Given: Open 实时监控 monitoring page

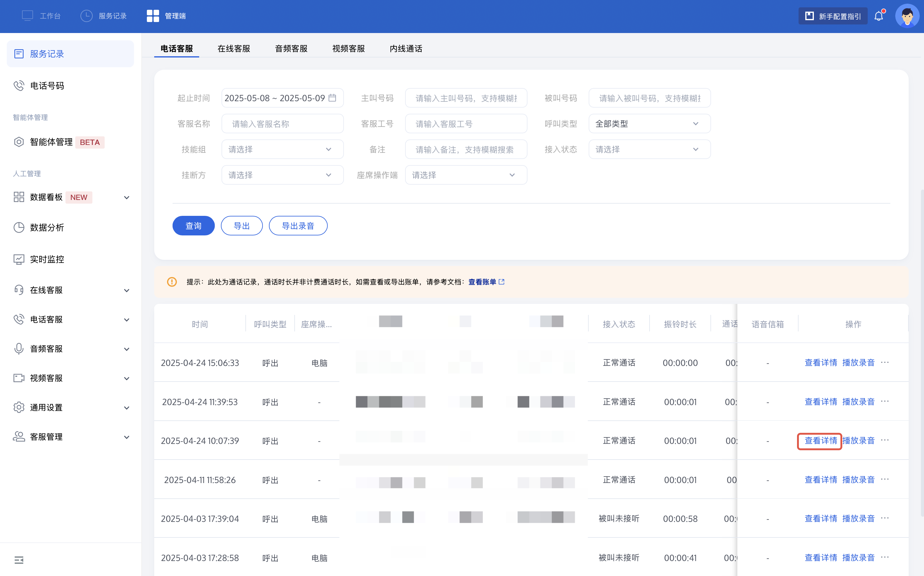Looking at the screenshot, I should point(47,259).
